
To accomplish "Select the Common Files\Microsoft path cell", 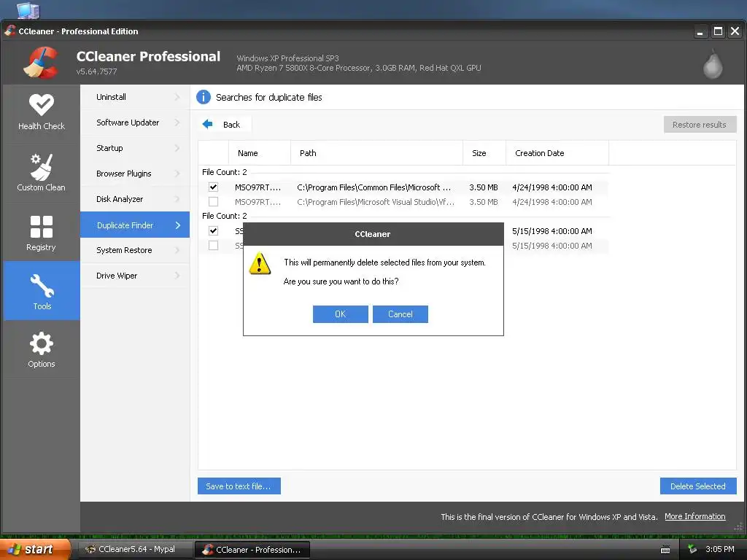I will (x=374, y=187).
